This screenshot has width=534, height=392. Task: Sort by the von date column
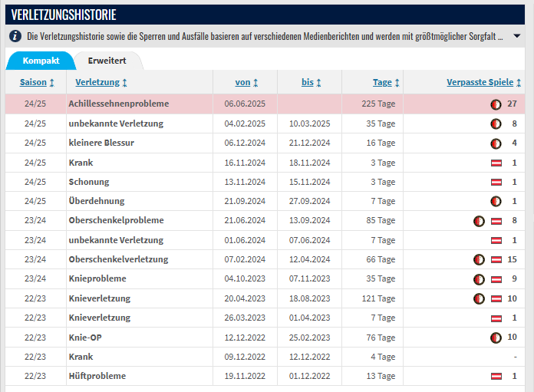click(x=246, y=82)
